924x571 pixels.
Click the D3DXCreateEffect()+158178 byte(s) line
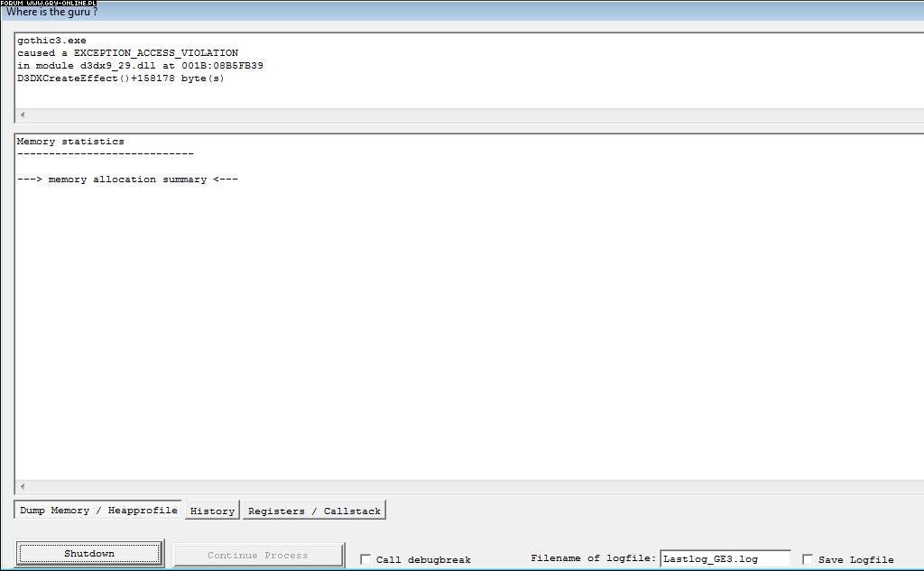[x=120, y=78]
